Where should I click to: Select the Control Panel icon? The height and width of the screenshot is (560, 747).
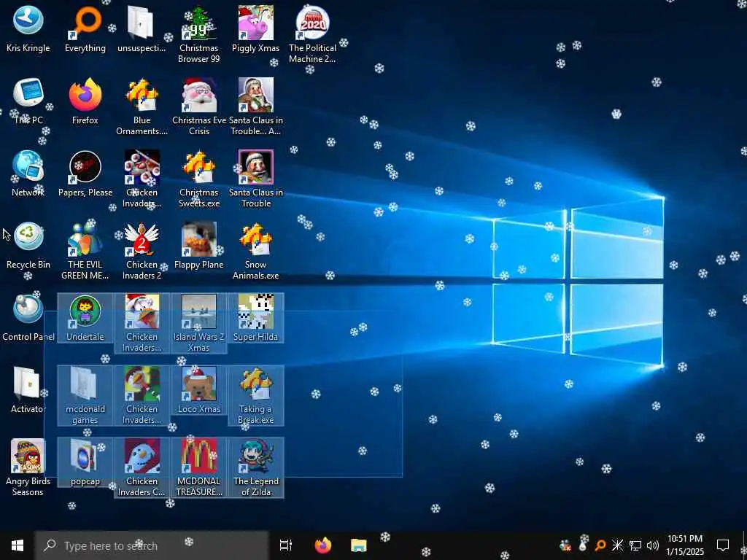(x=28, y=318)
